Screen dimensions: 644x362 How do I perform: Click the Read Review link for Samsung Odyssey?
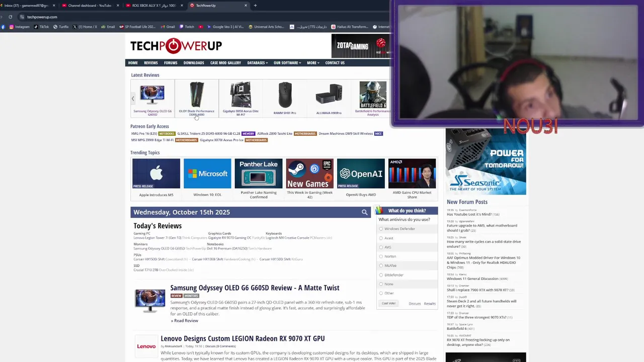(185, 321)
